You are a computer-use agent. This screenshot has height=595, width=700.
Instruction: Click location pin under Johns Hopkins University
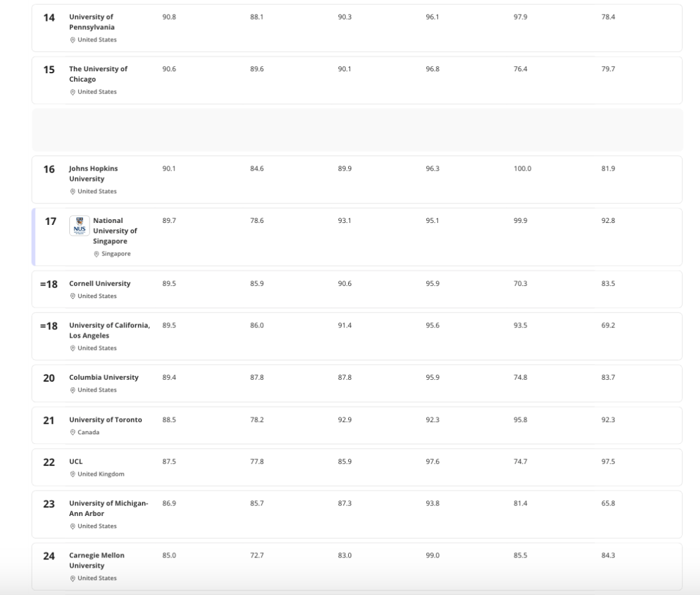coord(73,192)
